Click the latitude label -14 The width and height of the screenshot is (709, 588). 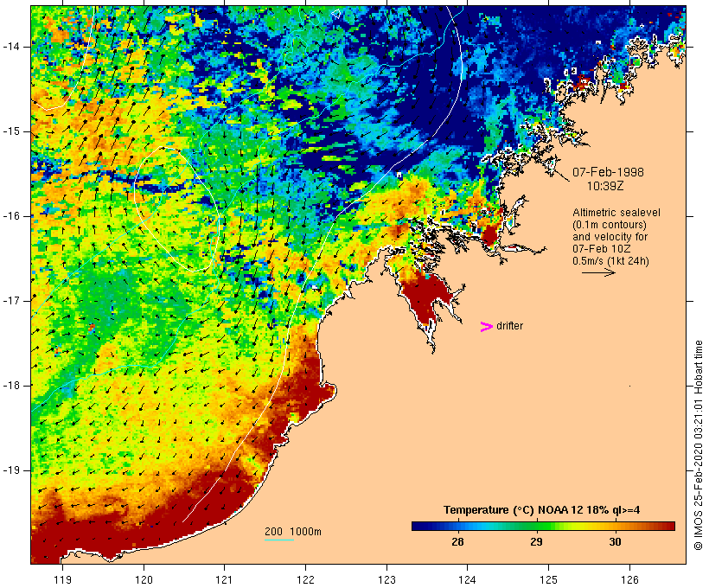(11, 47)
